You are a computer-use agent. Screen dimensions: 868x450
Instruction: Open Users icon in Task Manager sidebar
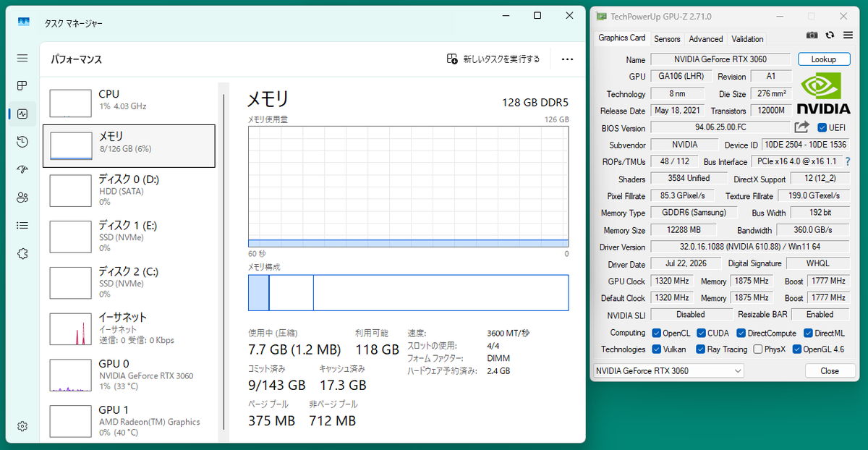click(x=22, y=198)
